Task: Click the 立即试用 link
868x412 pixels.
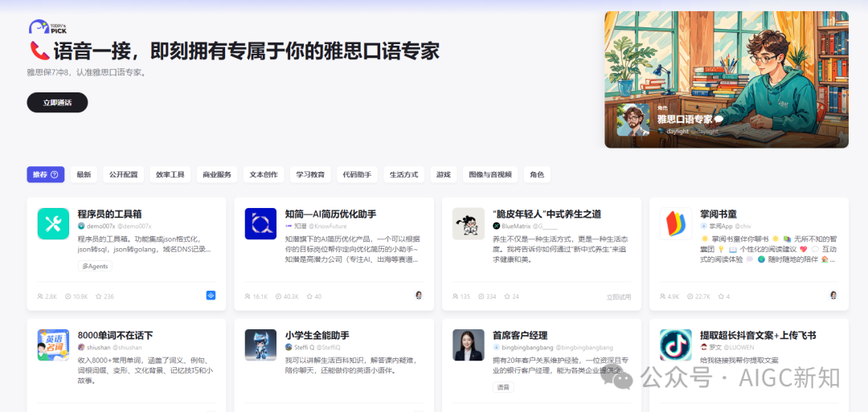Action: point(618,296)
